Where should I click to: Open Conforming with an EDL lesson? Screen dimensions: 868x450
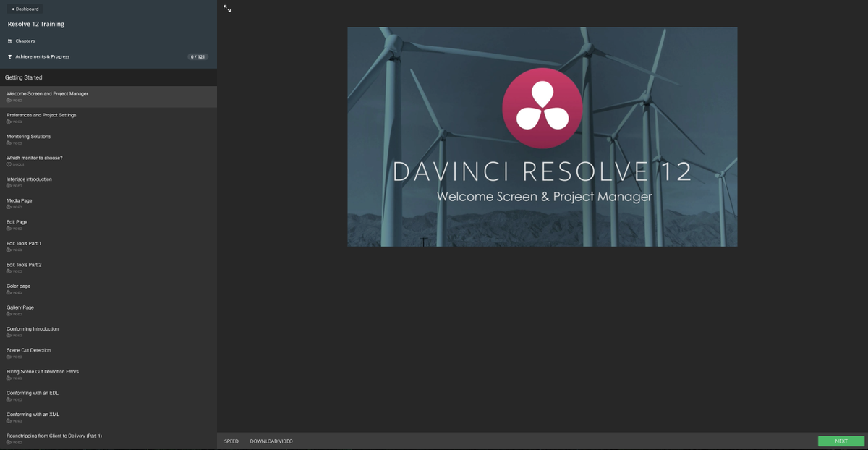point(109,396)
